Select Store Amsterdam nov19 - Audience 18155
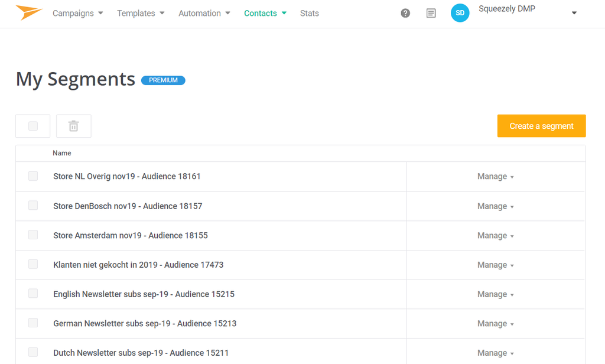 tap(131, 235)
